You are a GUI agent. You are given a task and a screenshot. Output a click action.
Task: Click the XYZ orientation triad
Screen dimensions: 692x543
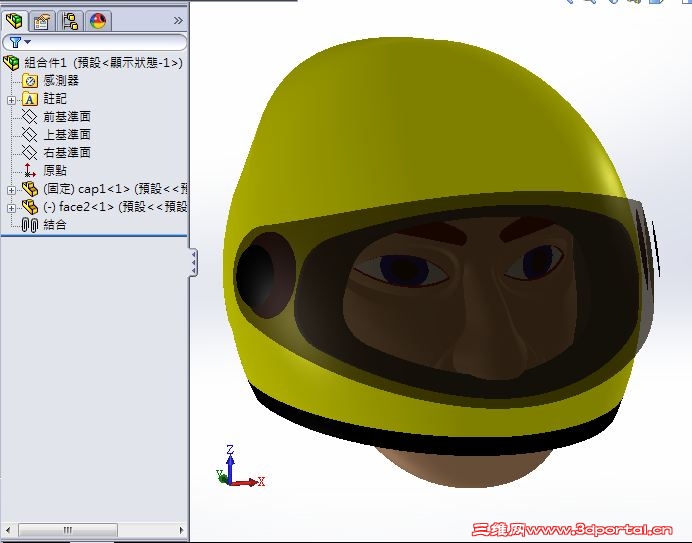pyautogui.click(x=241, y=467)
